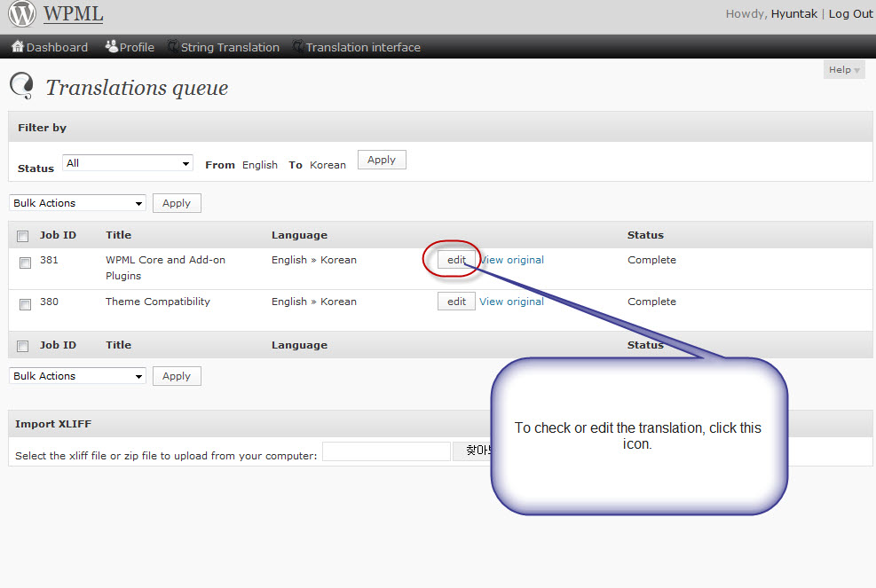Click the job ID 381 cell

49,260
